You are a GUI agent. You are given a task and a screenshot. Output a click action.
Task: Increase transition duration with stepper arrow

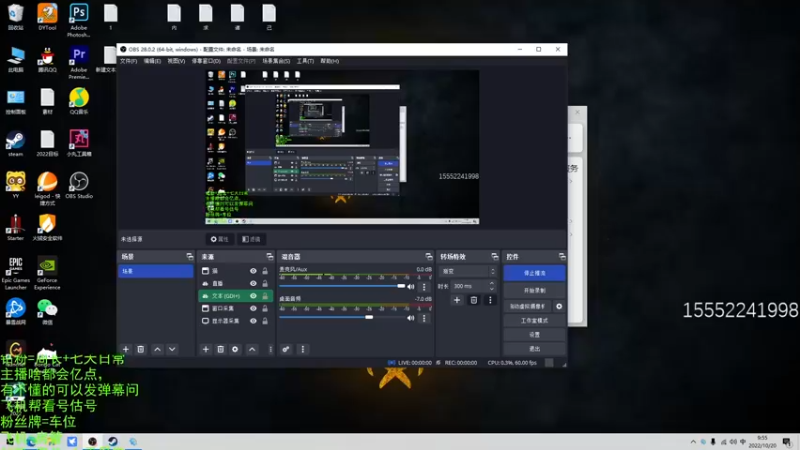click(x=492, y=284)
